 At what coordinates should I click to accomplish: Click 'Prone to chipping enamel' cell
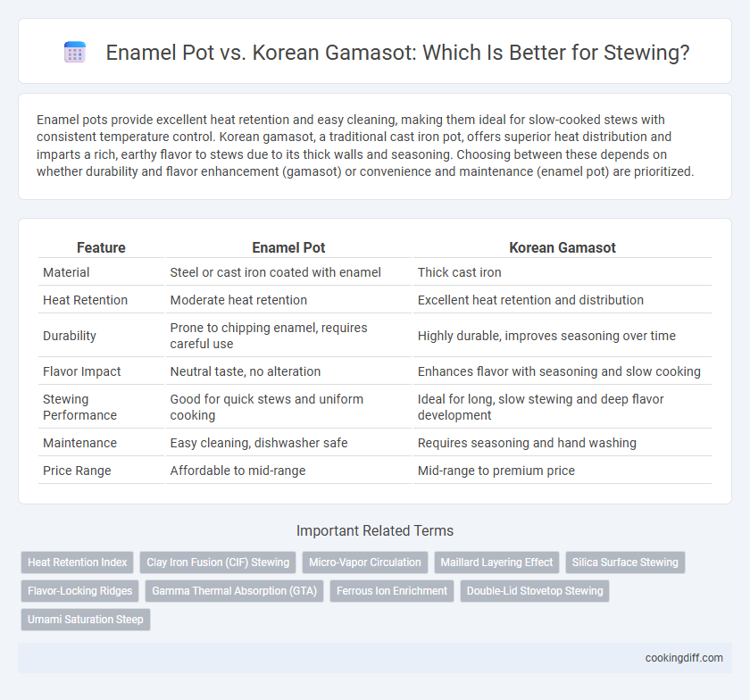pyautogui.click(x=288, y=336)
